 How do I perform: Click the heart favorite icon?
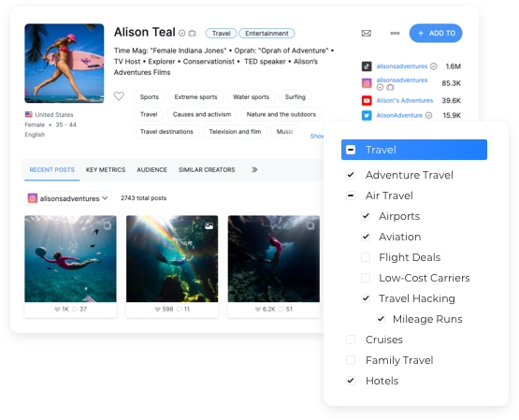pyautogui.click(x=119, y=96)
